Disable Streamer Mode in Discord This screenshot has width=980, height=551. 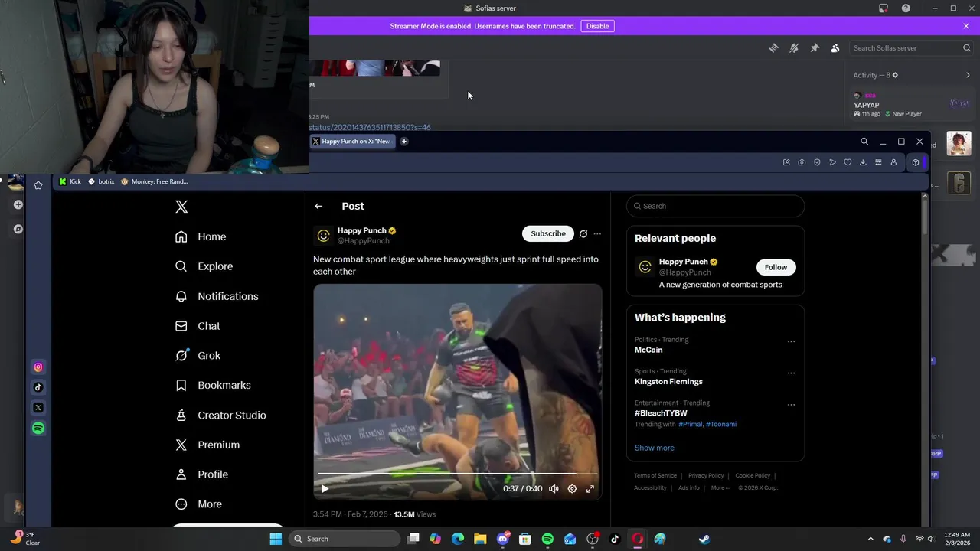pyautogui.click(x=597, y=26)
